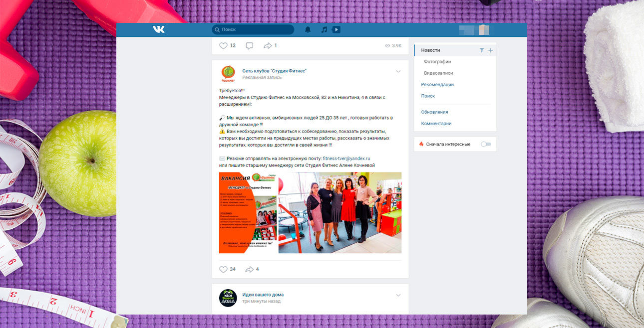The width and height of the screenshot is (644, 328).
Task: Share the Студия Фитнес post with 4 reposts
Action: click(250, 270)
